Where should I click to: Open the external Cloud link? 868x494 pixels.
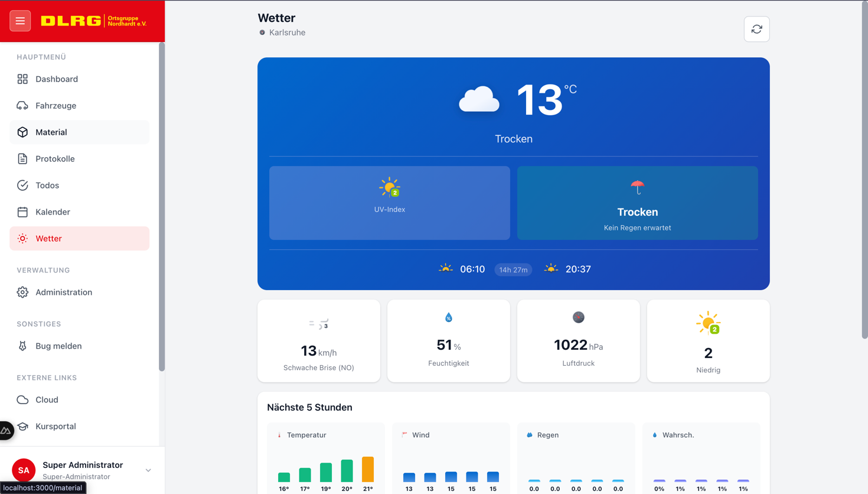[79, 400]
